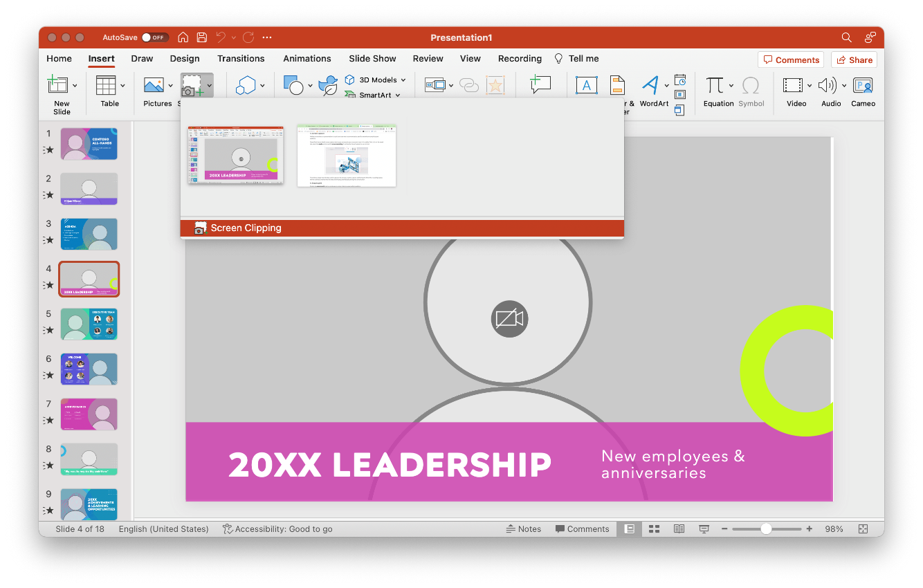923x588 pixels.
Task: Click the Share button
Action: tap(854, 60)
